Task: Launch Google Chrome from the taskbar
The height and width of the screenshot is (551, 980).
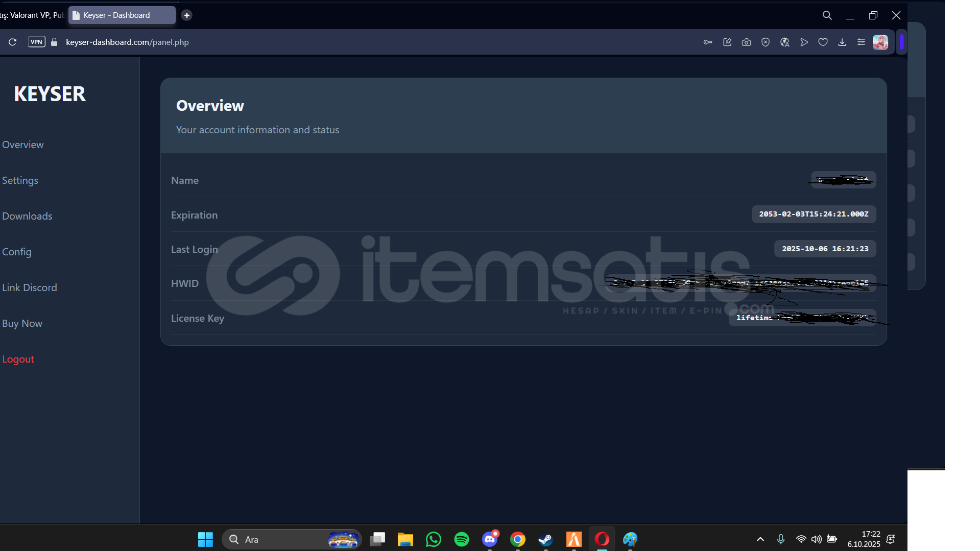Action: 518,539
